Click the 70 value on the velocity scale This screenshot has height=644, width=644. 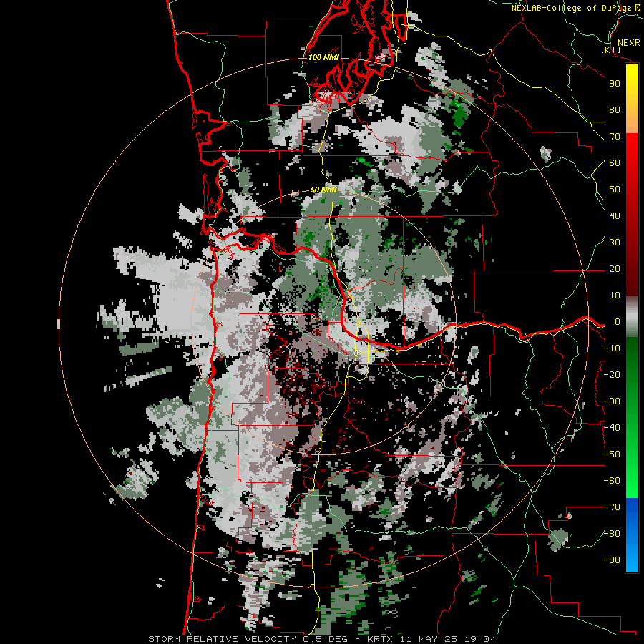(x=615, y=137)
